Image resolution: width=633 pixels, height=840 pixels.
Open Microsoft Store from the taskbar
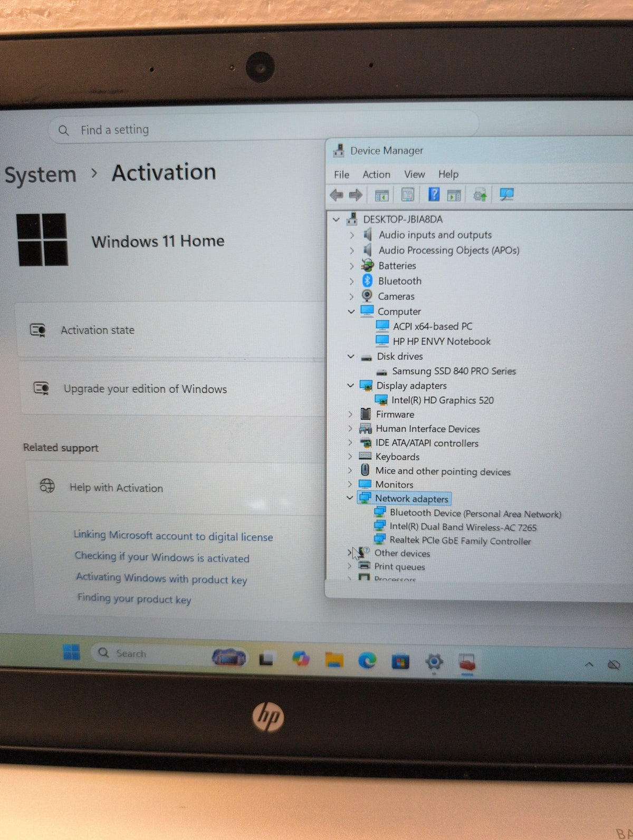click(400, 661)
